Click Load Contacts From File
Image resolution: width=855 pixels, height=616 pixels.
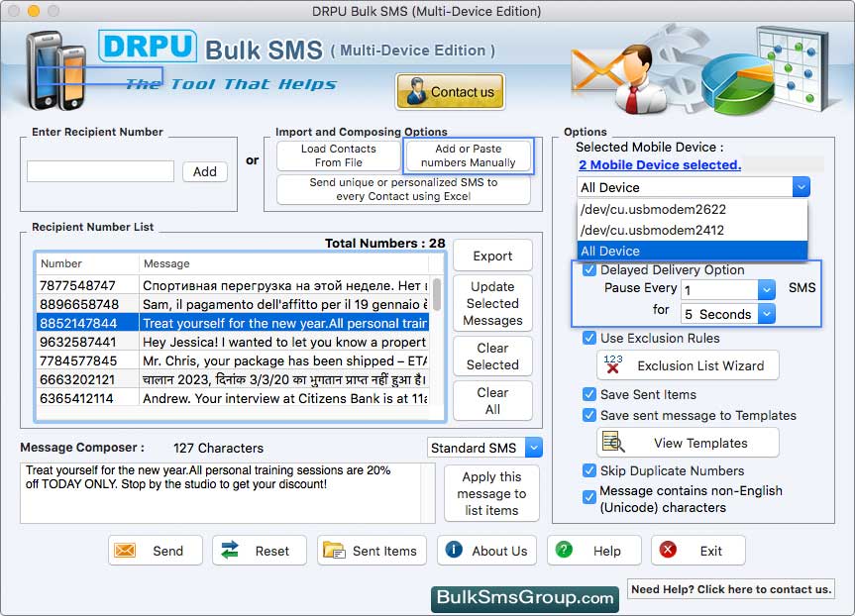[338, 155]
